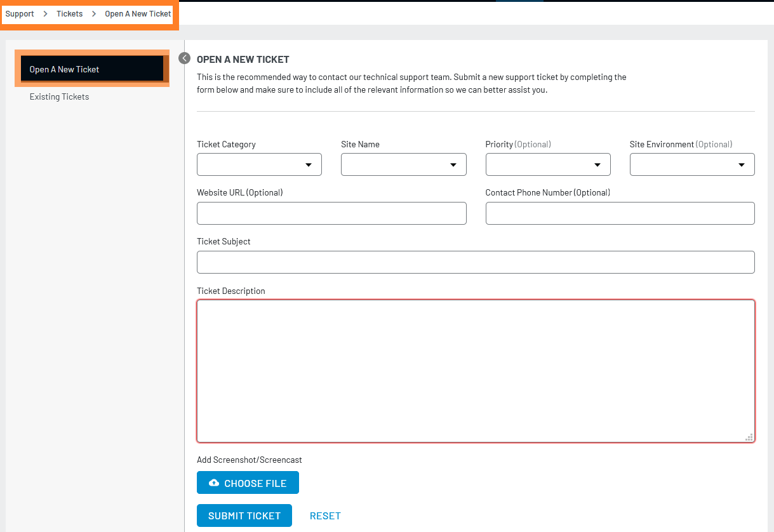
Task: Focus the Contact Phone Number field
Action: [620, 213]
